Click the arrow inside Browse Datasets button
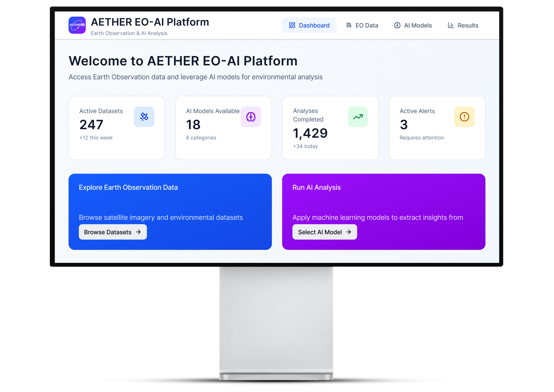Viewport: 554px width, 392px height. click(x=138, y=232)
